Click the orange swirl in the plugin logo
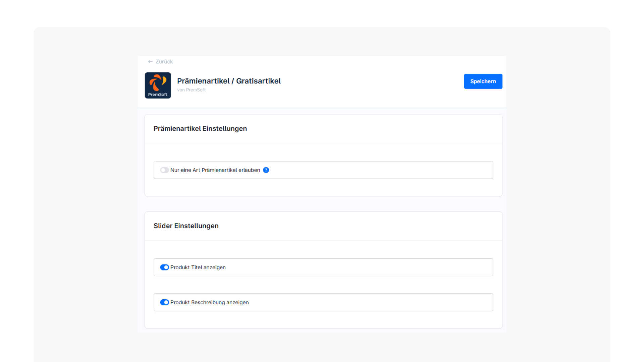 point(156,82)
